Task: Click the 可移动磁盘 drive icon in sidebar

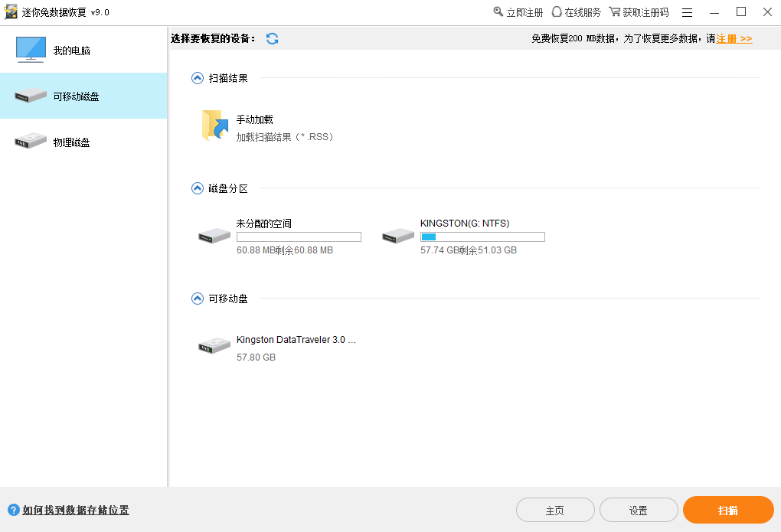Action: point(31,95)
